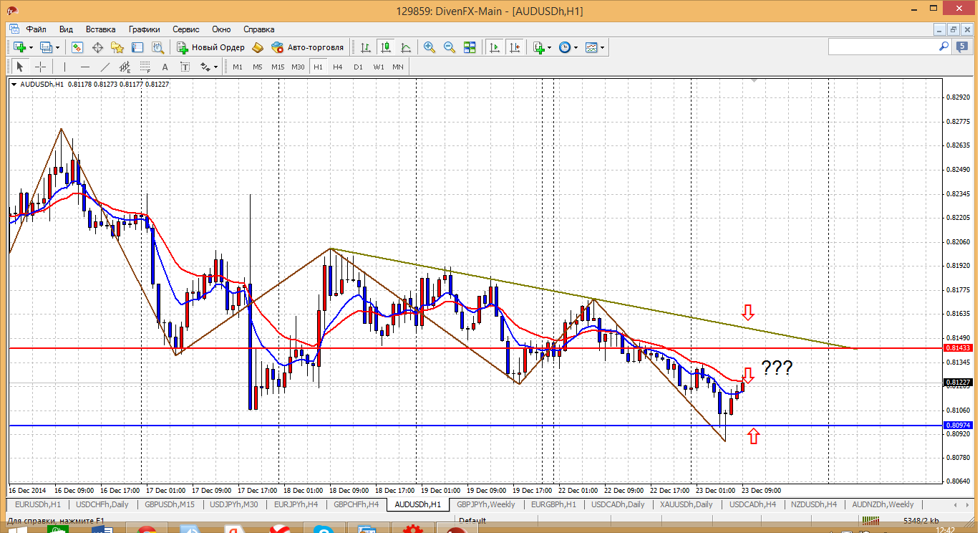Expand the AUDUSDh,H1 chart header triangle
This screenshot has height=533, width=980.
click(14, 85)
